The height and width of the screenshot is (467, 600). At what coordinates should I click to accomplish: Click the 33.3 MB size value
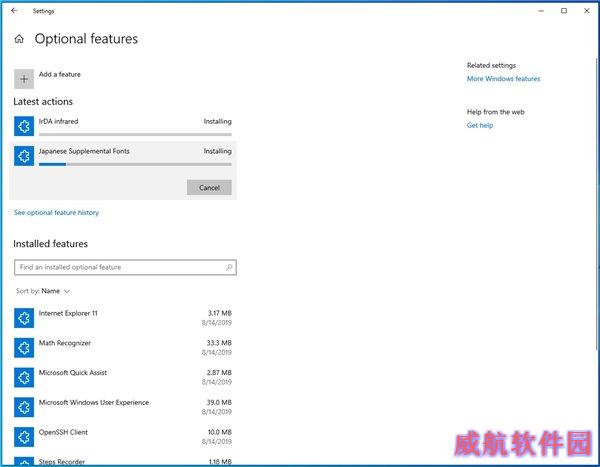point(219,343)
